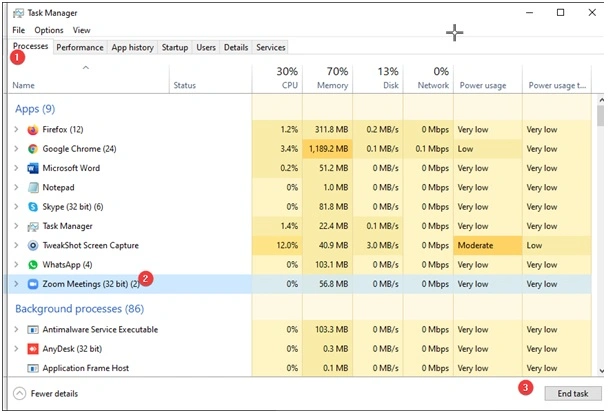The image size is (608, 413).
Task: Open the View menu
Action: coord(81,30)
